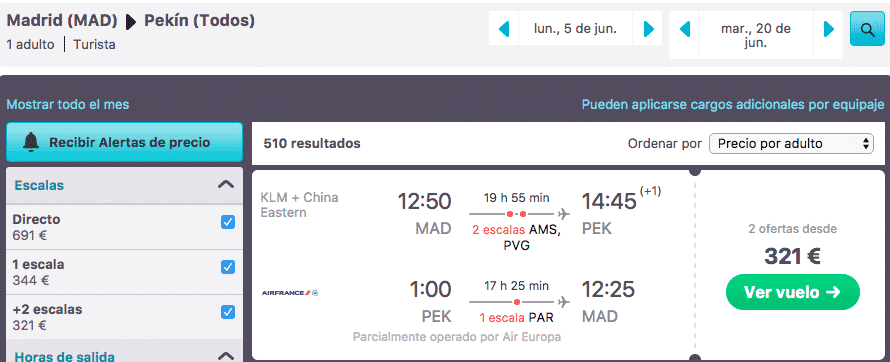Select the mar., 20 de jun. return date
The width and height of the screenshot is (890, 362).
[756, 35]
